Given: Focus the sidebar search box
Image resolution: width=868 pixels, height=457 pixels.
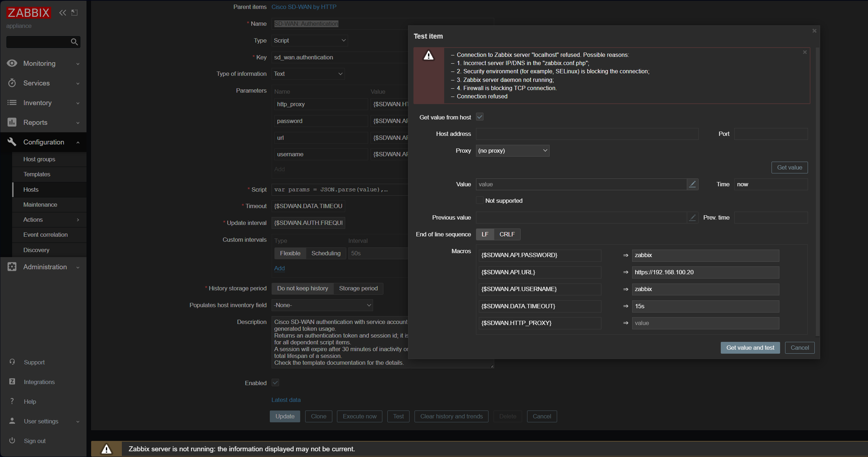Looking at the screenshot, I should pos(38,42).
